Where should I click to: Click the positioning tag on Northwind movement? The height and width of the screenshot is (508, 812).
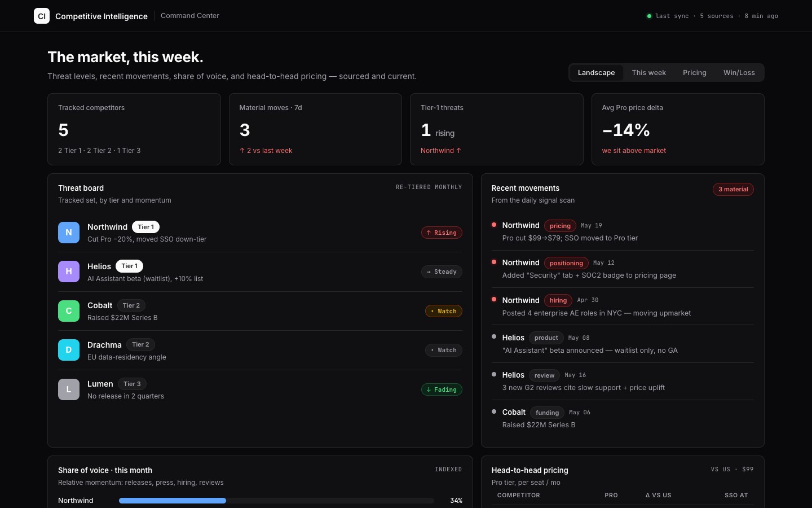pyautogui.click(x=566, y=263)
